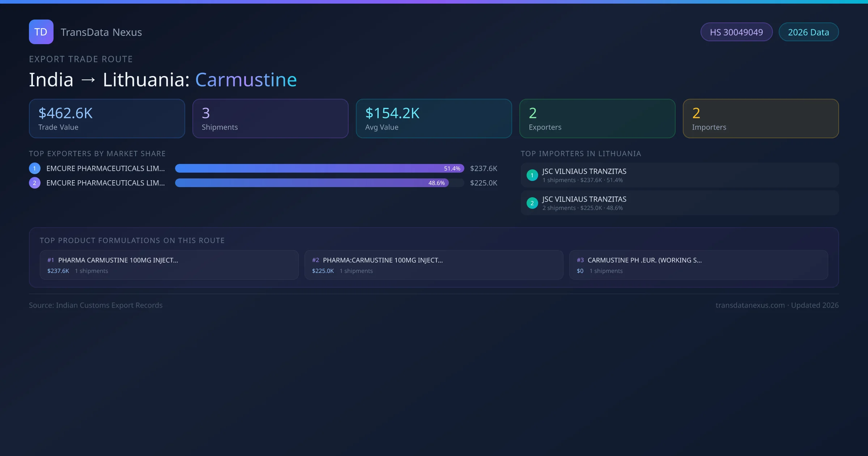Click the rank 2 importer badge

tap(532, 203)
